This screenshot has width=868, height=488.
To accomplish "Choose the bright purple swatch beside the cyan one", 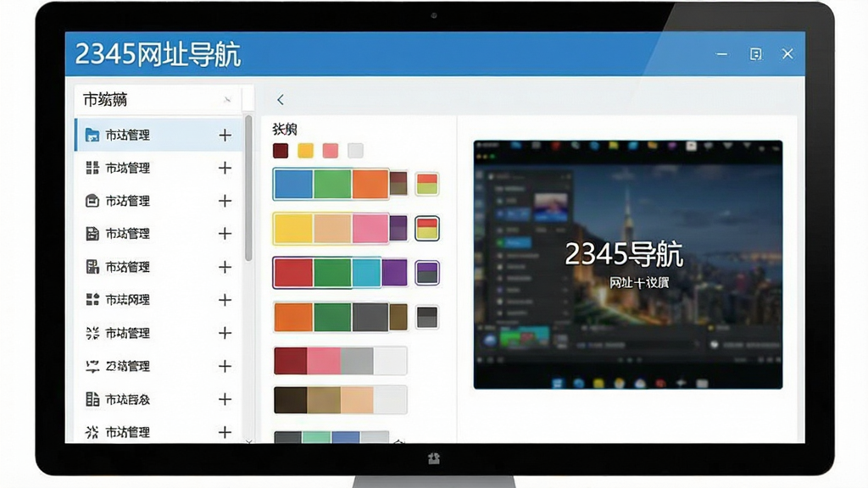I will (395, 273).
